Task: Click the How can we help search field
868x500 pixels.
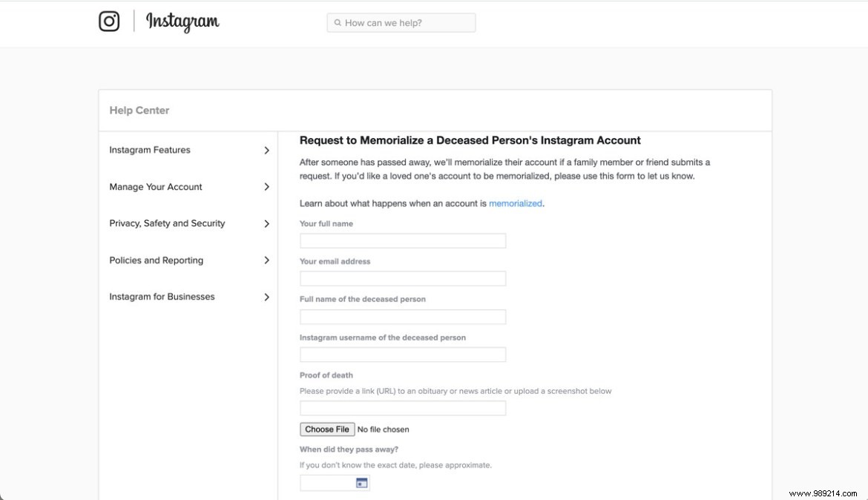Action: pyautogui.click(x=401, y=22)
